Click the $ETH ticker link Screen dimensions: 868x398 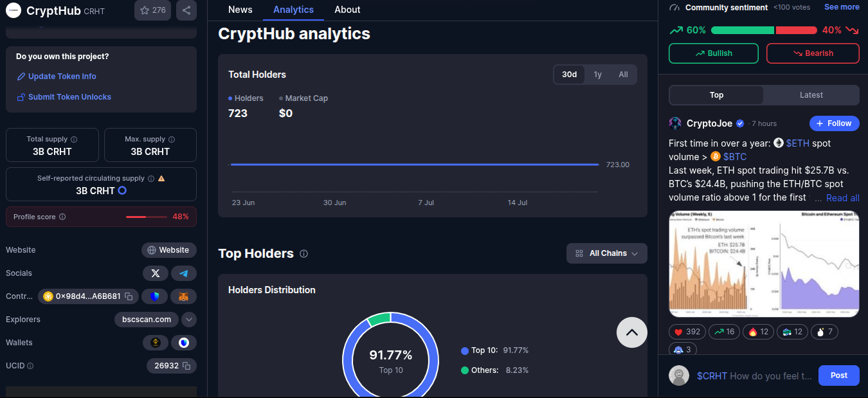(798, 143)
